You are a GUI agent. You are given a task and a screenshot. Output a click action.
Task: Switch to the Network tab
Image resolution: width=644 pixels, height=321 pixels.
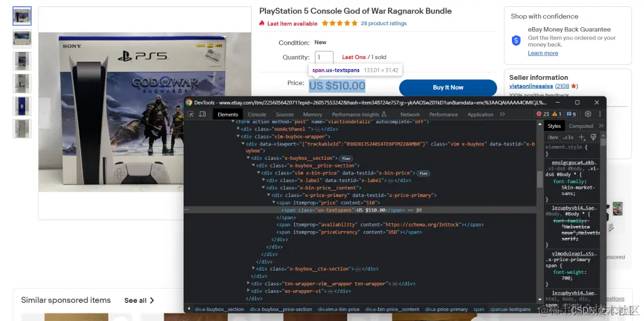(410, 115)
